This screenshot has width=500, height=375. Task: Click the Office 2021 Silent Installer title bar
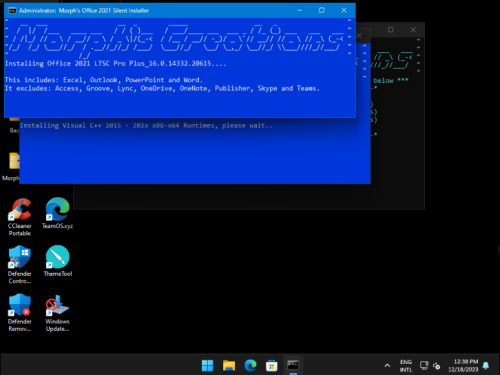180,10
